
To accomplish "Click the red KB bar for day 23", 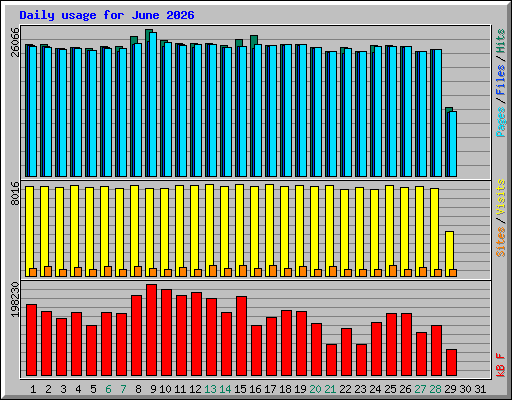I will click(361, 360).
